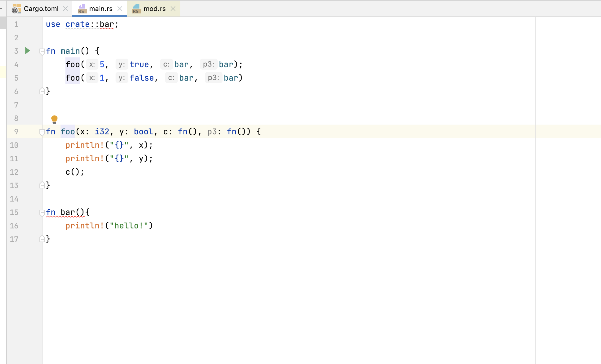Viewport: 601px width, 364px height.
Task: Click the p3: parameter hint on line 5
Action: pos(213,78)
